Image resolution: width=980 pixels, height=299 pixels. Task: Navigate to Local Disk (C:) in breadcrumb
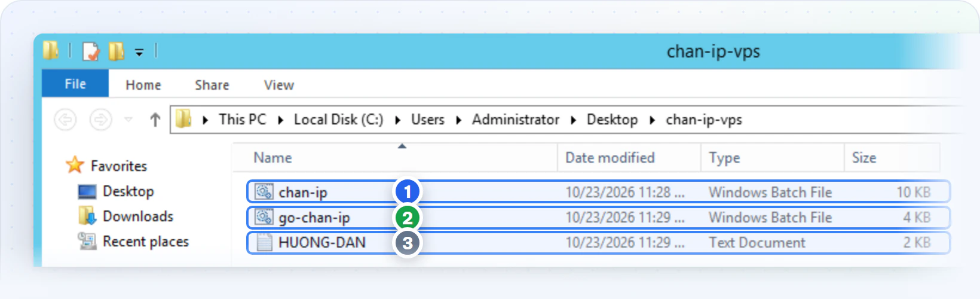coord(339,120)
